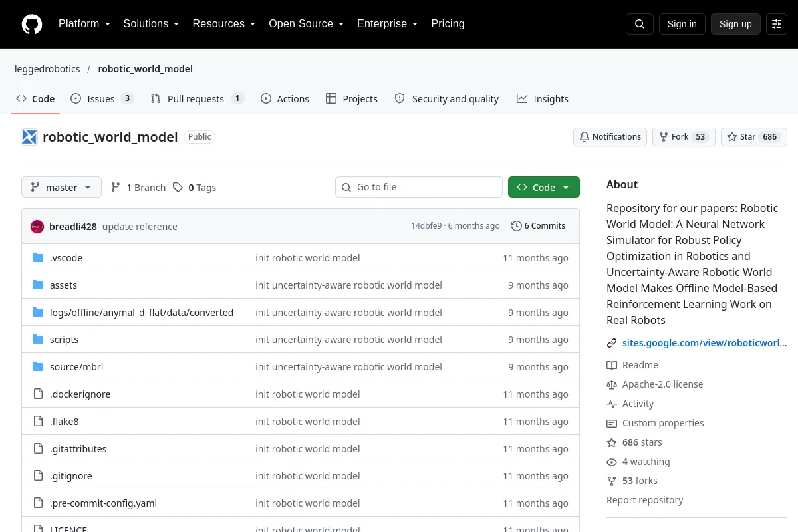The width and height of the screenshot is (798, 532).
Task: Click the Readme book icon
Action: tap(612, 365)
